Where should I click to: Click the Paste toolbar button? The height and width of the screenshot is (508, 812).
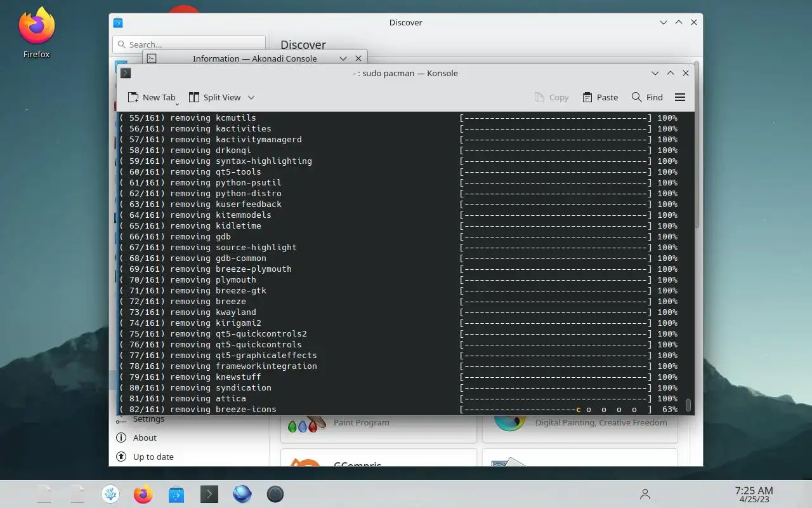599,97
